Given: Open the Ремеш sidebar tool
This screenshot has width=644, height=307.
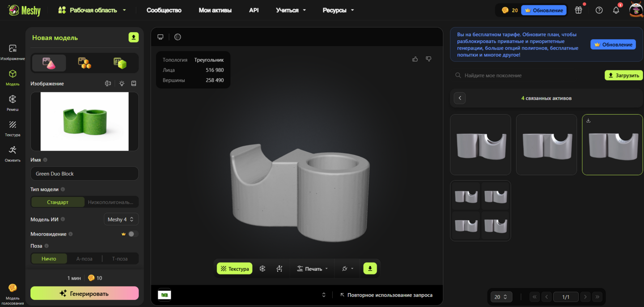Looking at the screenshot, I should pos(13,102).
